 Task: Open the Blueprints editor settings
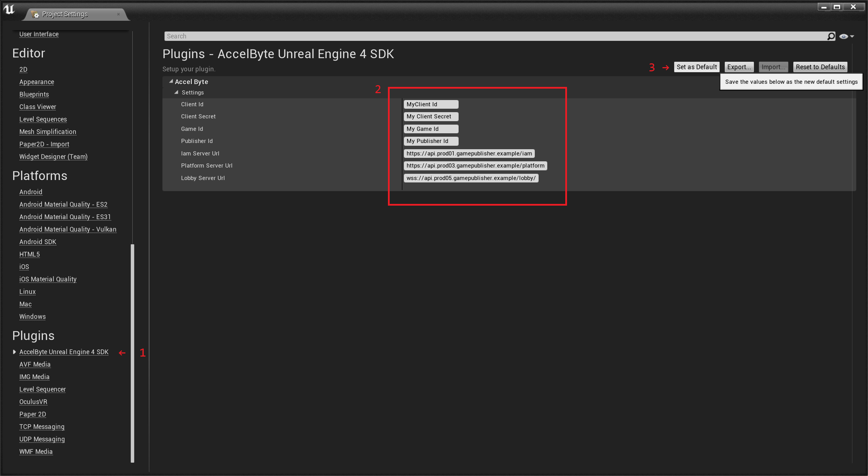[x=34, y=95]
